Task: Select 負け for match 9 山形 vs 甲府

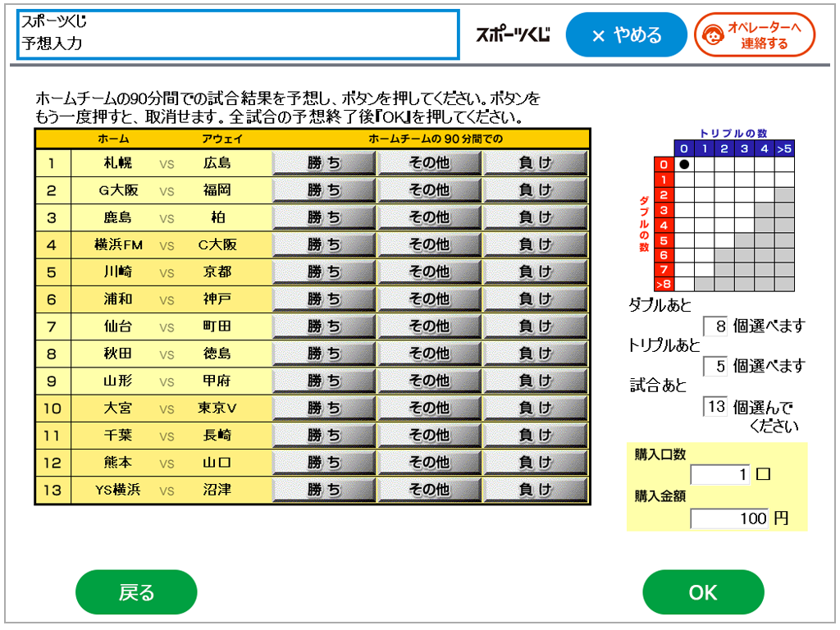Action: click(x=536, y=381)
